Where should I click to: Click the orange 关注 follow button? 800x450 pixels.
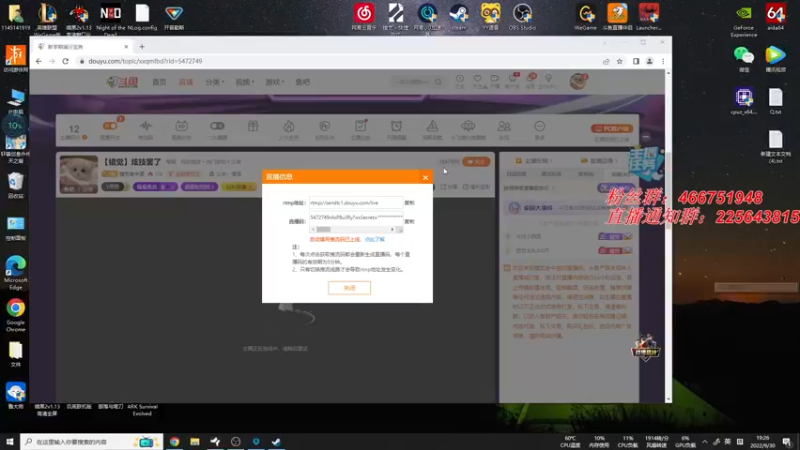coord(476,162)
